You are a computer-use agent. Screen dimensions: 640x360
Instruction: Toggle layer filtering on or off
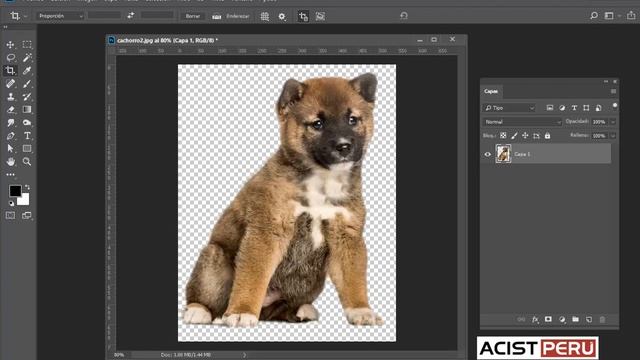coord(615,106)
